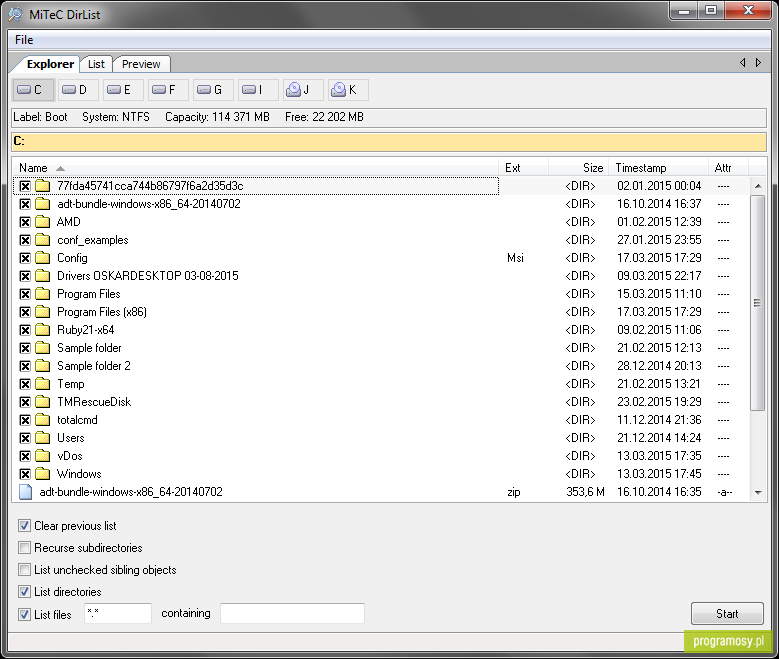Select drive D button
The image size is (779, 659).
point(78,90)
